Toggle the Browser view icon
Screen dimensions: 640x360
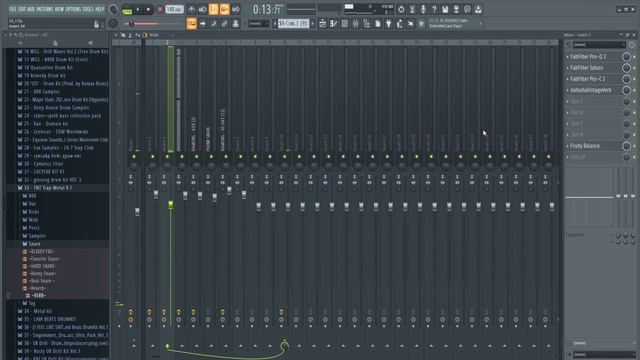coord(367,24)
